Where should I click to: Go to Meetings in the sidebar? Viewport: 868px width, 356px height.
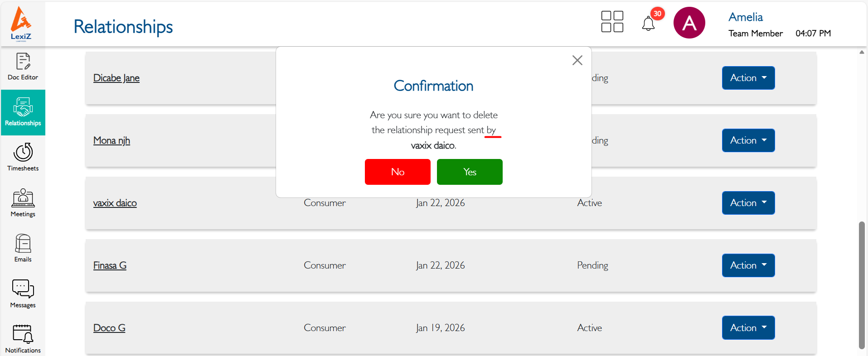(23, 203)
